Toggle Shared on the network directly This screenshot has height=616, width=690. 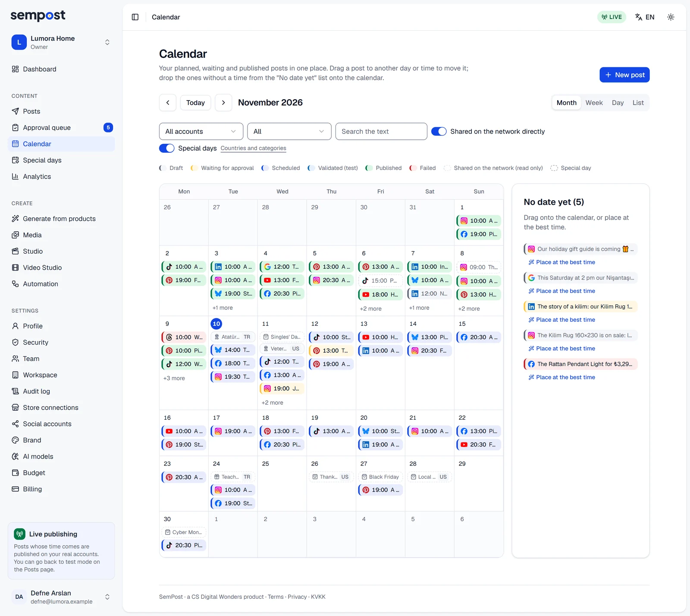(439, 132)
